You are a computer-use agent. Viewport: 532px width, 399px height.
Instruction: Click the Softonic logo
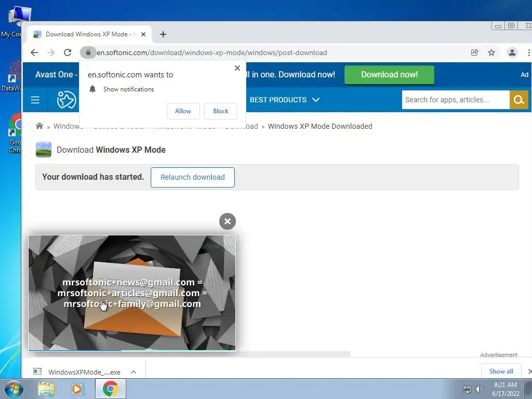point(66,100)
